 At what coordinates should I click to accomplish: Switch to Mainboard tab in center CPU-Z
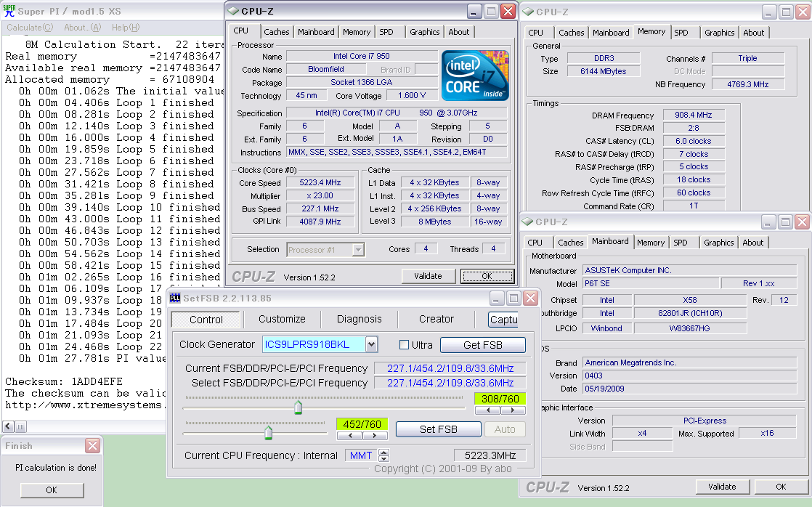point(316,31)
